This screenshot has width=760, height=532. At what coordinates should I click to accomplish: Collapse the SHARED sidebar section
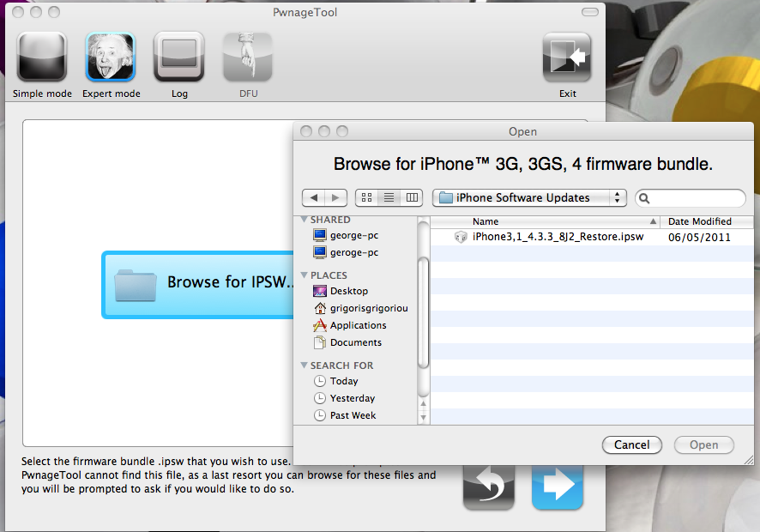(305, 220)
